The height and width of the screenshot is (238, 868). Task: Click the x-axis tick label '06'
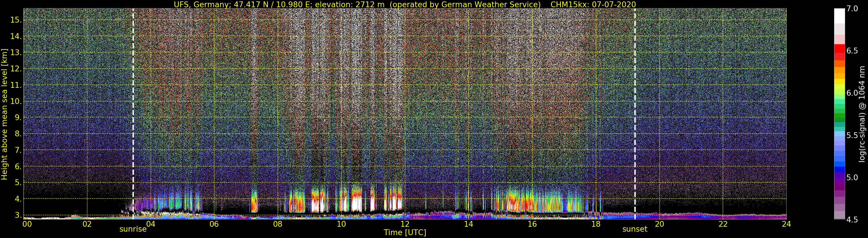click(214, 224)
